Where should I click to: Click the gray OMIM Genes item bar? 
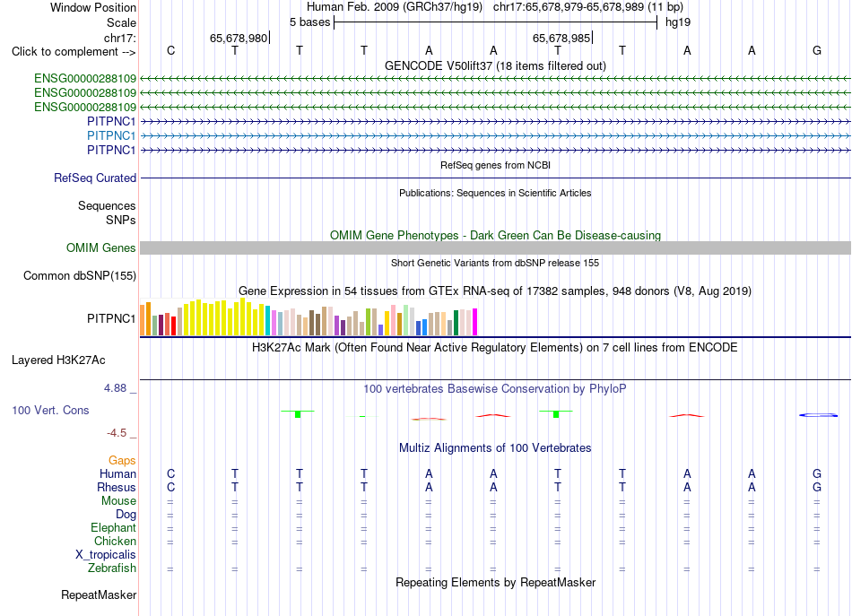click(495, 247)
